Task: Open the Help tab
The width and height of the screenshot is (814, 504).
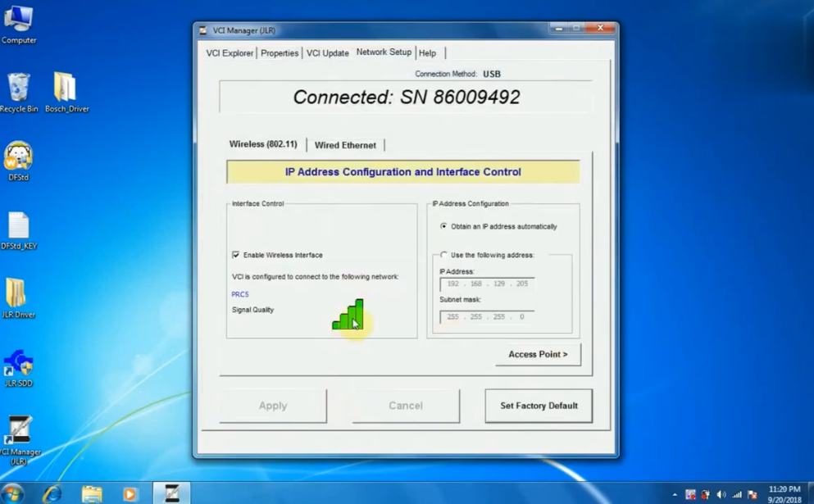Action: [427, 53]
